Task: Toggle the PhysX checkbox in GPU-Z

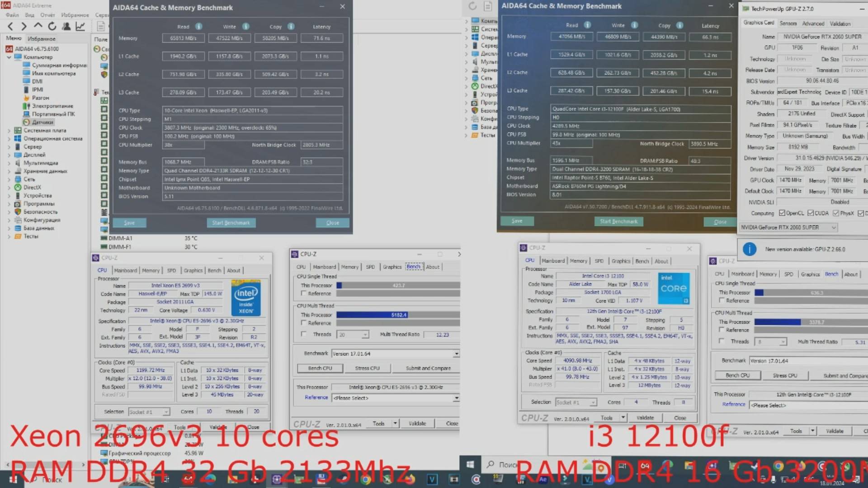Action: 836,213
